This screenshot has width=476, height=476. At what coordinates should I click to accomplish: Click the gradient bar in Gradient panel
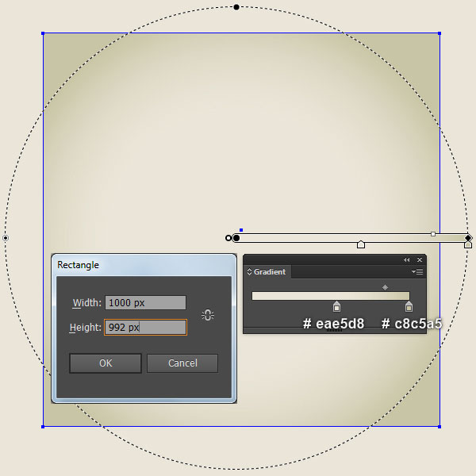click(331, 296)
